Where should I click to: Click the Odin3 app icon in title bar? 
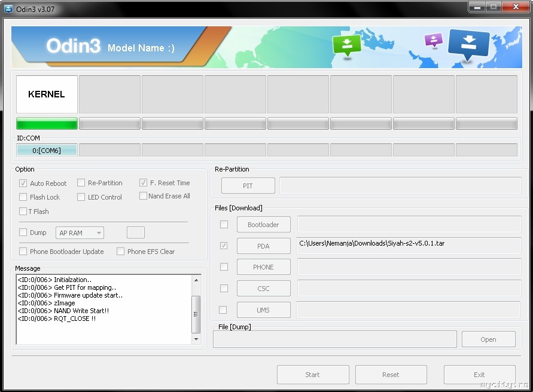8,9
